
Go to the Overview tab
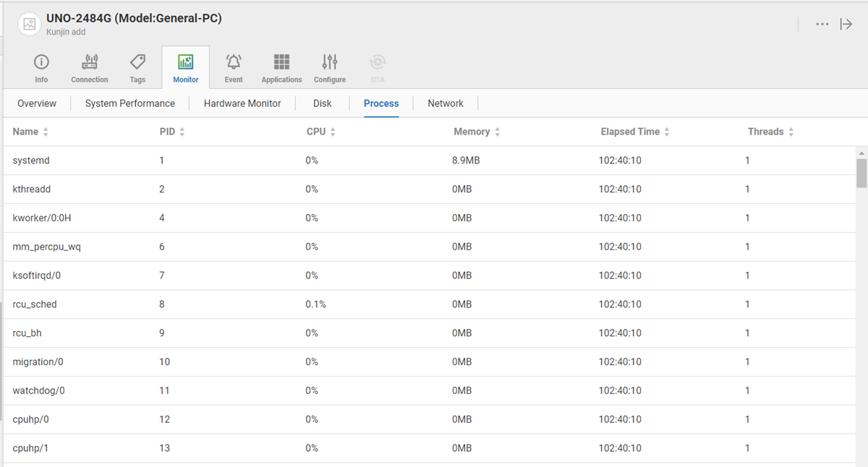[37, 103]
